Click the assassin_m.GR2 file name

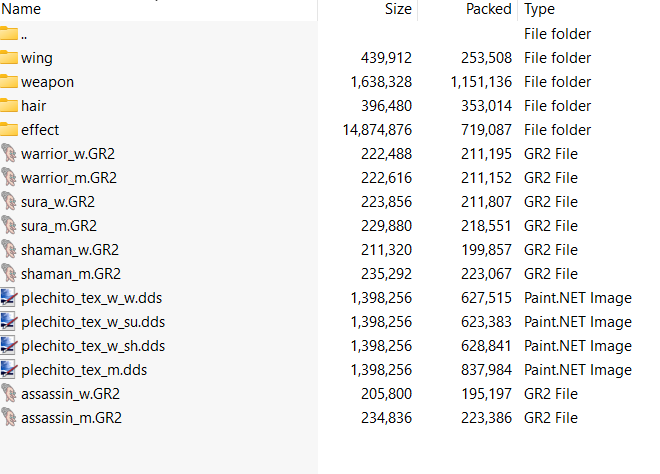(x=70, y=418)
